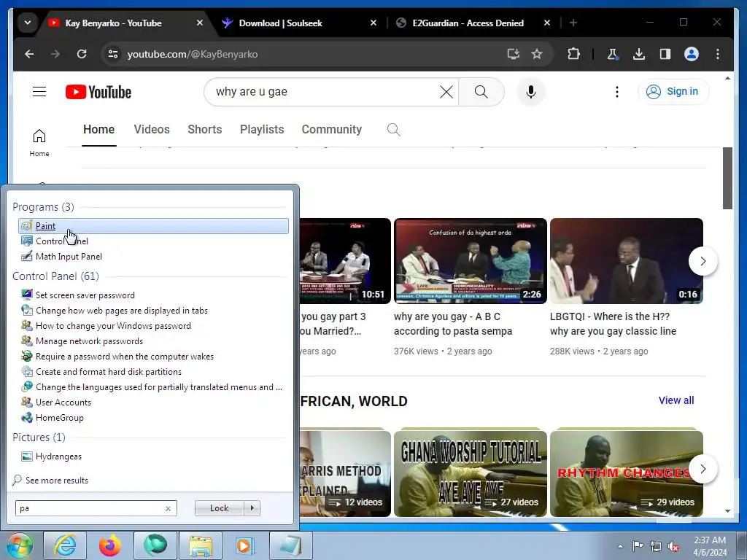Select the channel Community tab
Image resolution: width=747 pixels, height=560 pixels.
[332, 130]
